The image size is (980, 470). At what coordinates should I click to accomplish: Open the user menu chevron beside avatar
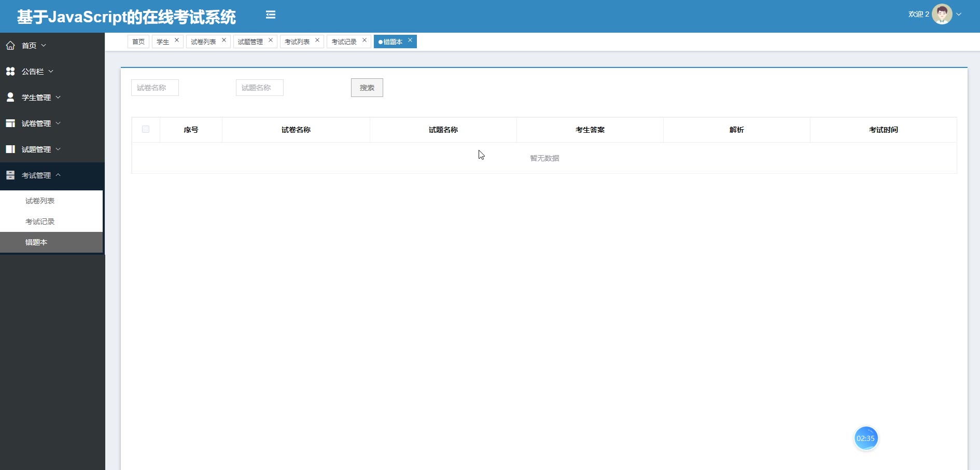pos(959,15)
